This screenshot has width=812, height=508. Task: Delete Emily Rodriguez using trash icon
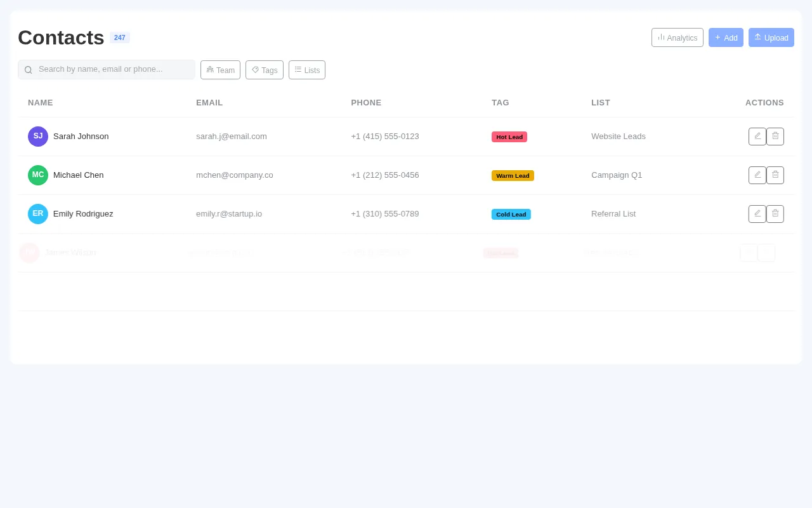click(x=775, y=213)
